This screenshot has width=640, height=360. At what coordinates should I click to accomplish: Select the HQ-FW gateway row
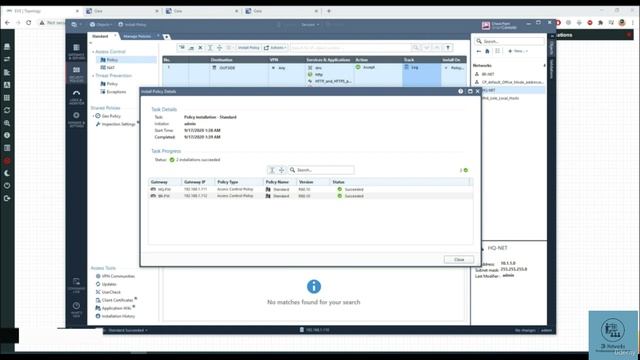tap(310, 189)
